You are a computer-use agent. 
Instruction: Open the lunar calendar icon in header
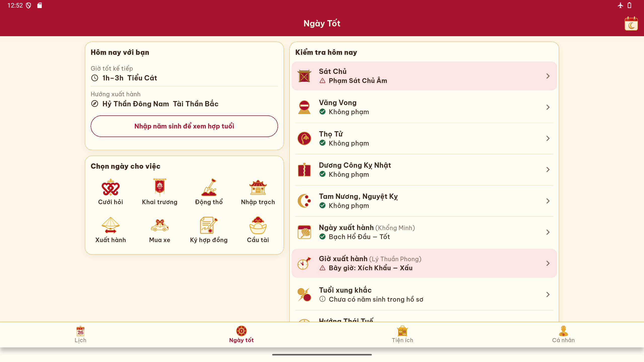click(x=631, y=24)
